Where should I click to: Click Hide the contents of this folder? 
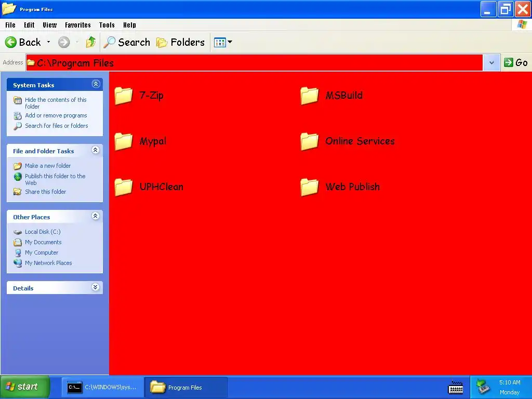[x=56, y=103]
